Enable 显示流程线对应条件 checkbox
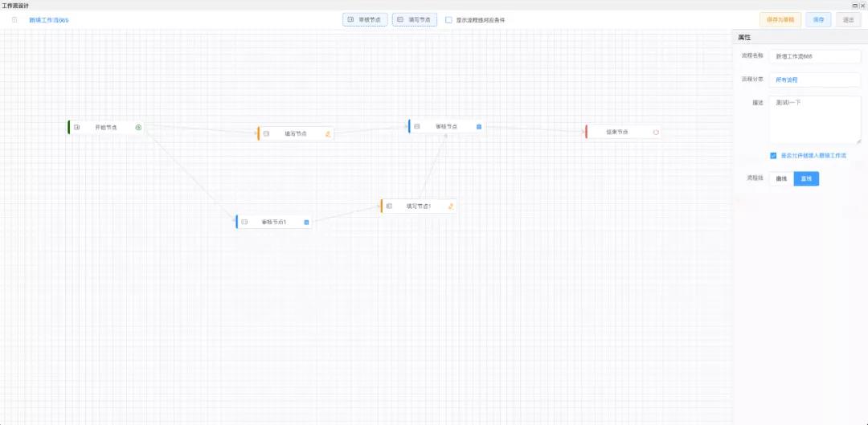868x425 pixels. (449, 20)
